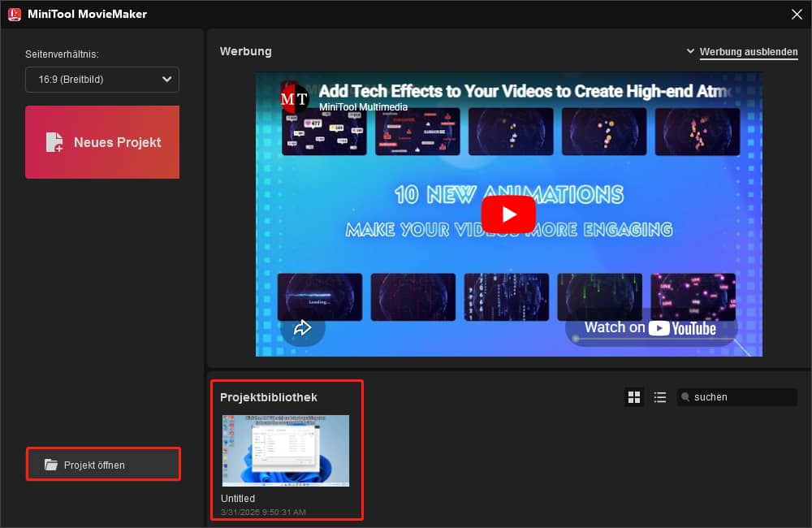Switch project library to list view

click(660, 397)
